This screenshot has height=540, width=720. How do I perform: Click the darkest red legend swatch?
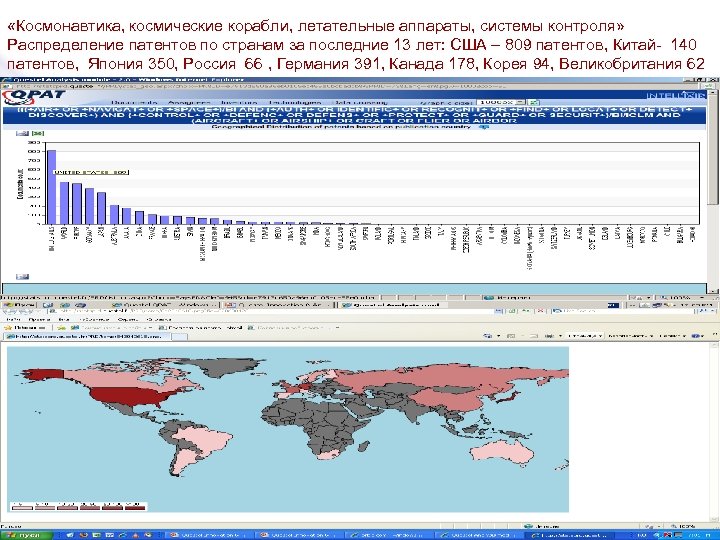[x=135, y=507]
